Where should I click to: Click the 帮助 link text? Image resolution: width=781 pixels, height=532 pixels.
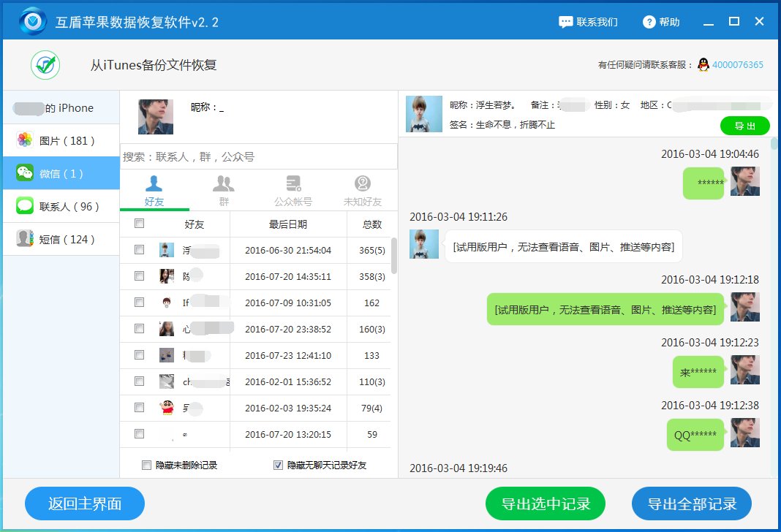(669, 22)
